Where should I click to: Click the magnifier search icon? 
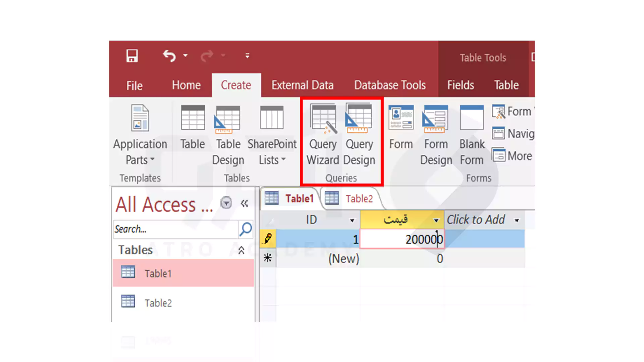(x=246, y=229)
